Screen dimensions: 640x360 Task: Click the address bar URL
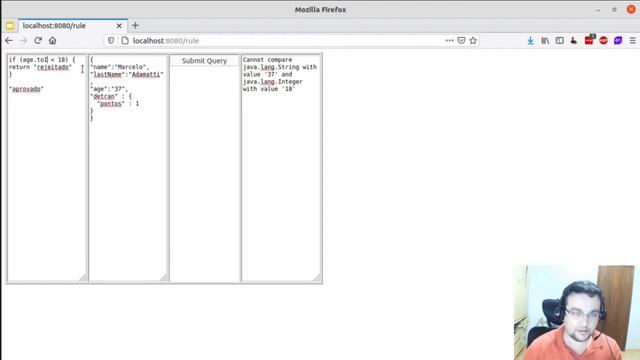166,41
